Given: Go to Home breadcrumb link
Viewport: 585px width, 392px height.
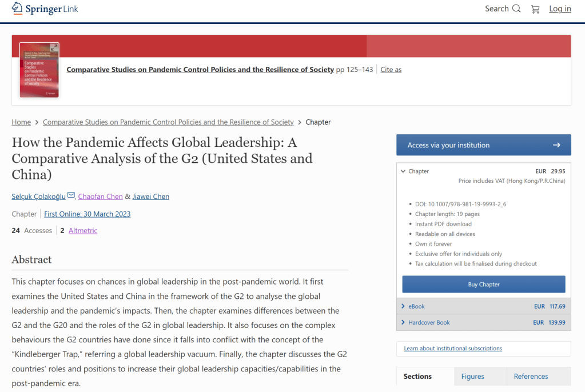Looking at the screenshot, I should click(x=21, y=122).
